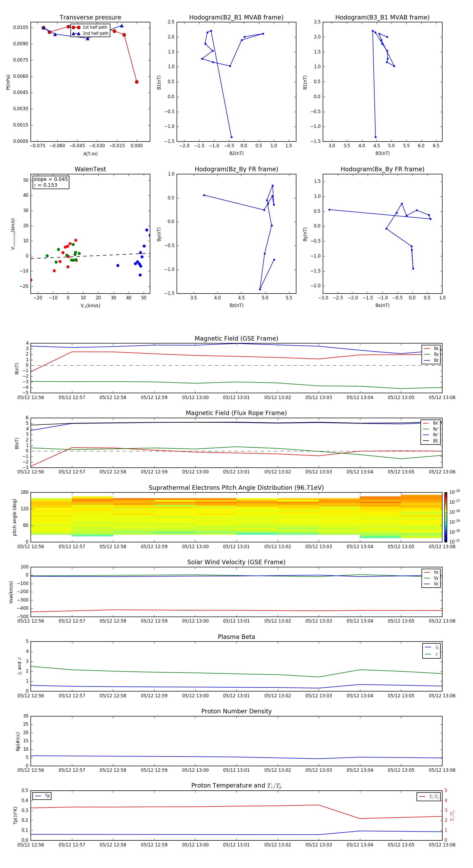Click the 'r = 0.153' annotation text
Viewport: 473px width, 868px height.
coord(45,185)
